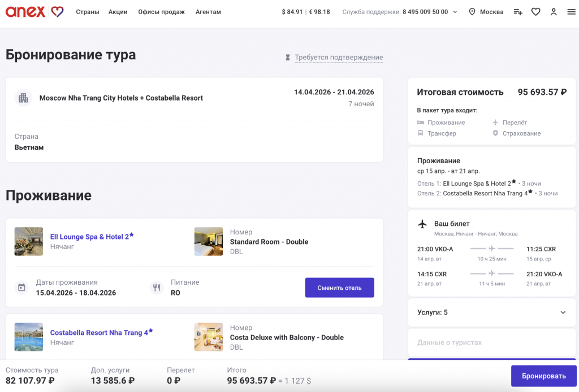Click the Бронировать button
Image resolution: width=579 pixels, height=392 pixels.
543,376
